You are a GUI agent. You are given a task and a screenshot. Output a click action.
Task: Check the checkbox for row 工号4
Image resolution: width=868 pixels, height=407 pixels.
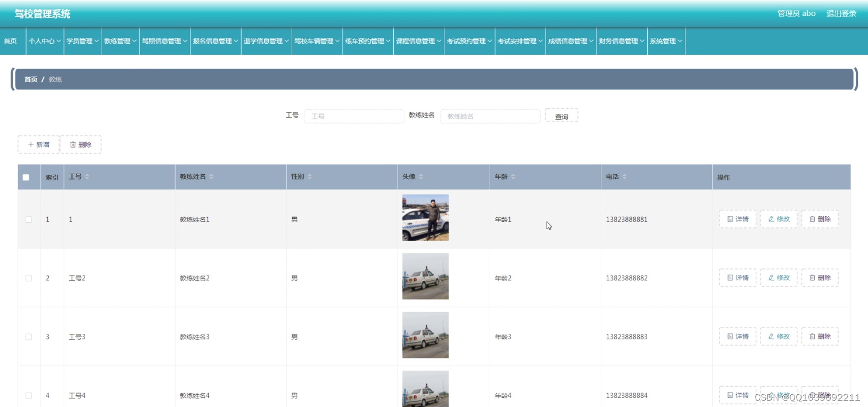coord(29,395)
